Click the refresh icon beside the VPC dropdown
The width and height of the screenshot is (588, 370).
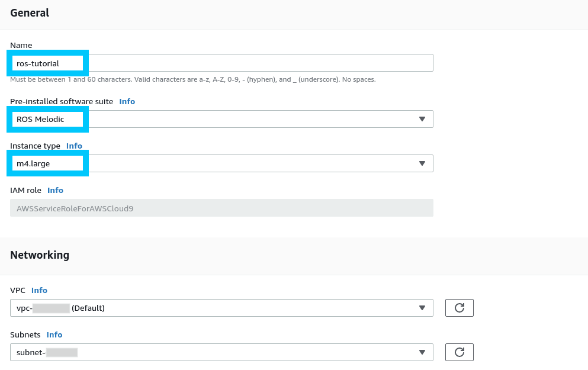(x=459, y=308)
